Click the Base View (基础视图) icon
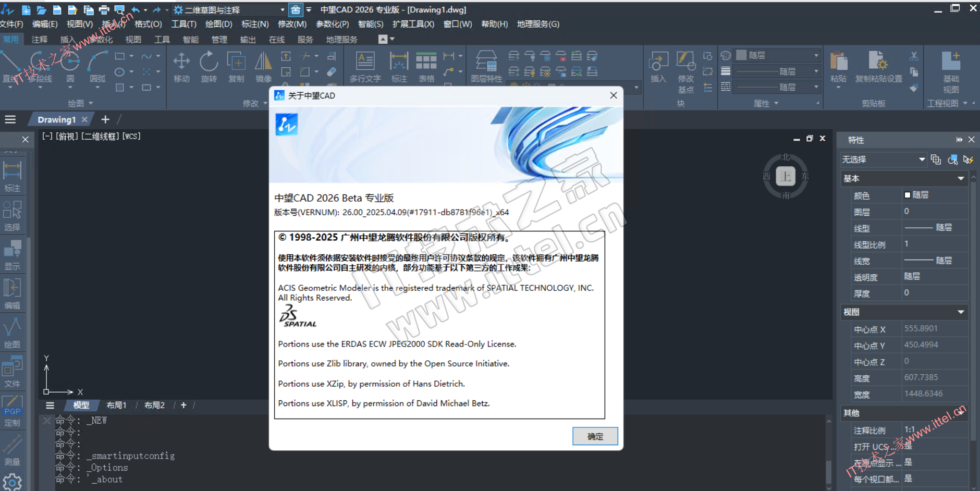This screenshot has height=491, width=980. pos(951,72)
